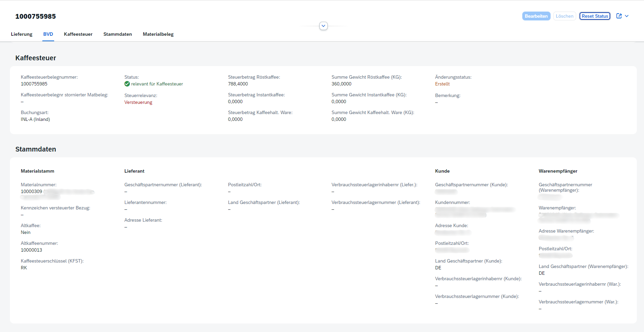Click Land Geschäftspartner (Warenempfänger) value DE

(x=542, y=273)
